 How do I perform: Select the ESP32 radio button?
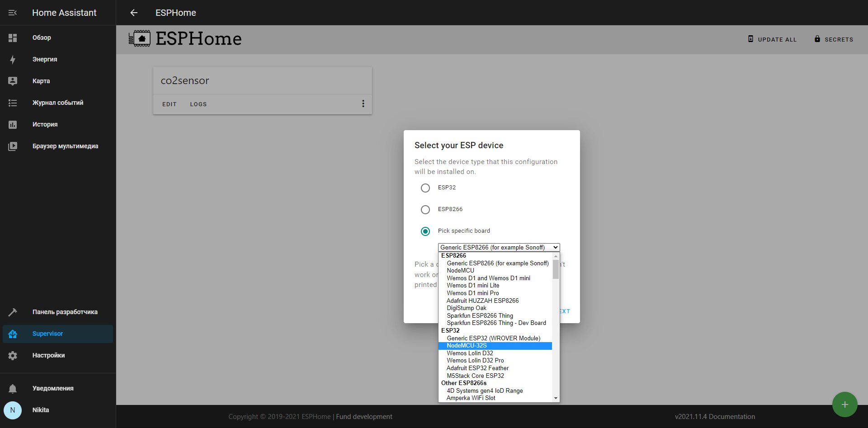click(425, 188)
